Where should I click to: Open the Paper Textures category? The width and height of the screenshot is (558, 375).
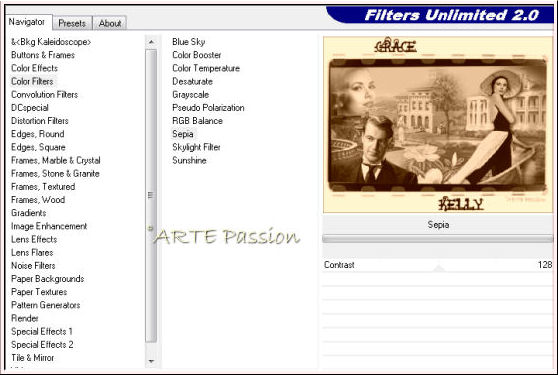tap(39, 292)
